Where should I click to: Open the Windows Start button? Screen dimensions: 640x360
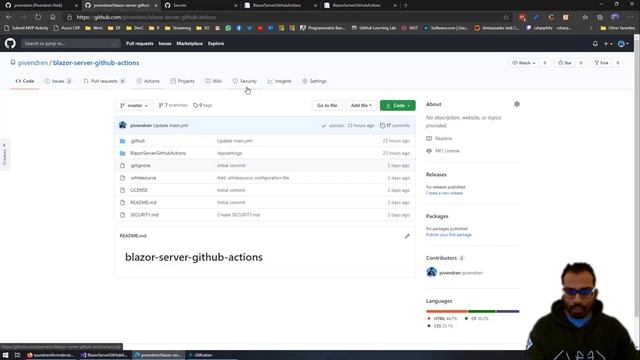(5, 355)
